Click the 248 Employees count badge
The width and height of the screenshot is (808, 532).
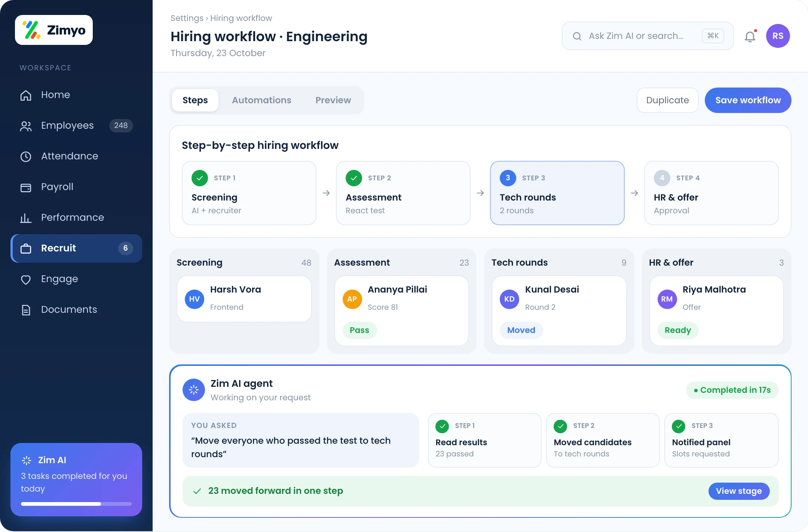121,125
